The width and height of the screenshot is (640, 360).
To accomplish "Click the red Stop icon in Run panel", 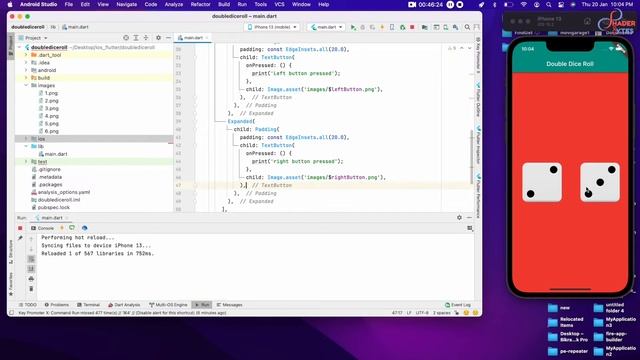I will pos(20,228).
